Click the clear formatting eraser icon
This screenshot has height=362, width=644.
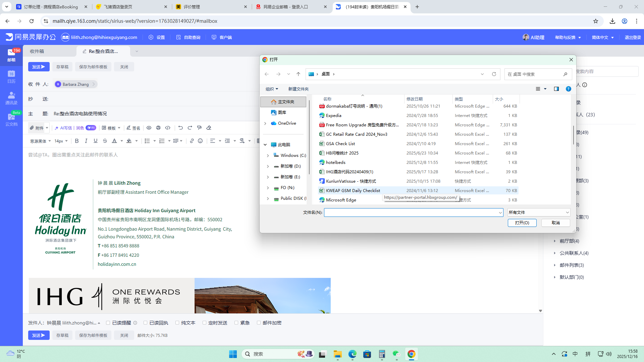pos(209,128)
